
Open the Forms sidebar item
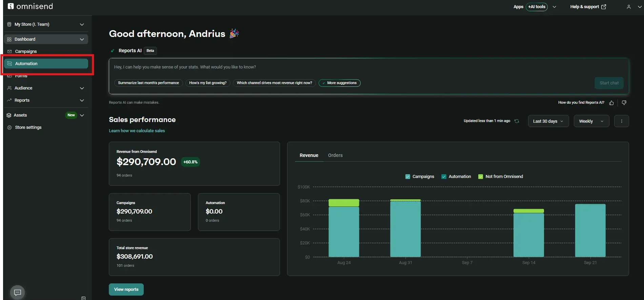pos(46,76)
